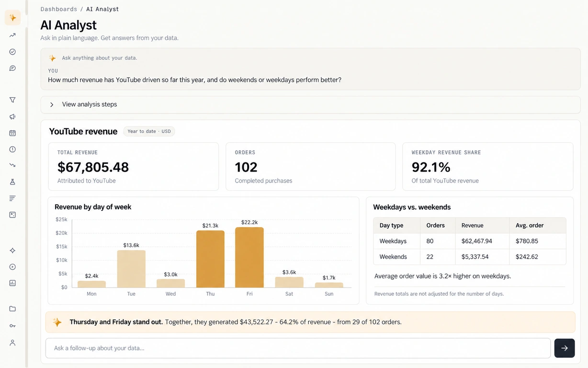The width and height of the screenshot is (588, 368).
Task: Open the calendar sidebar icon
Action: pos(12,133)
